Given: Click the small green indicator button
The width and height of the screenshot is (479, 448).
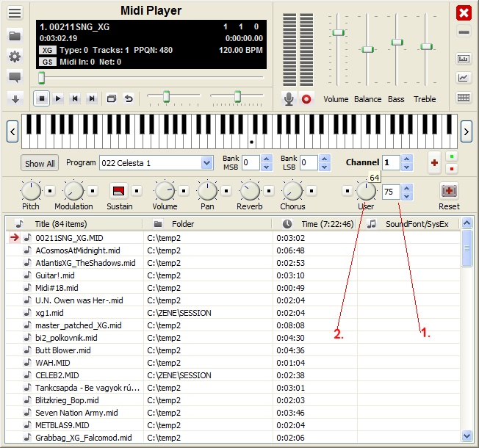Looking at the screenshot, I should point(452,156).
